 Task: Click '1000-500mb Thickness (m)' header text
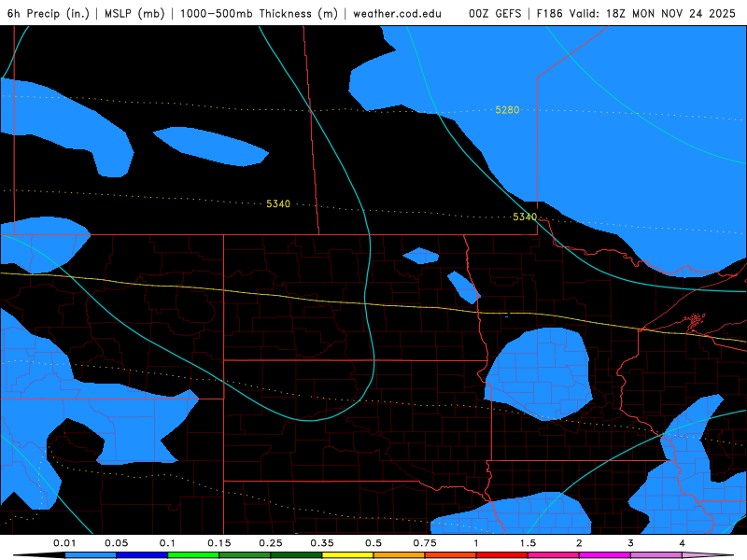click(259, 13)
